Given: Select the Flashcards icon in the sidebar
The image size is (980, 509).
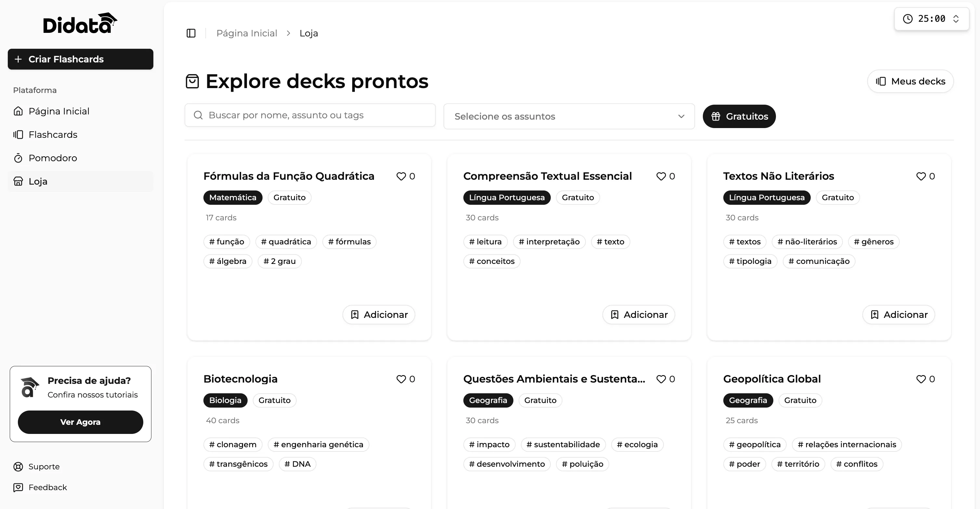Looking at the screenshot, I should (18, 134).
